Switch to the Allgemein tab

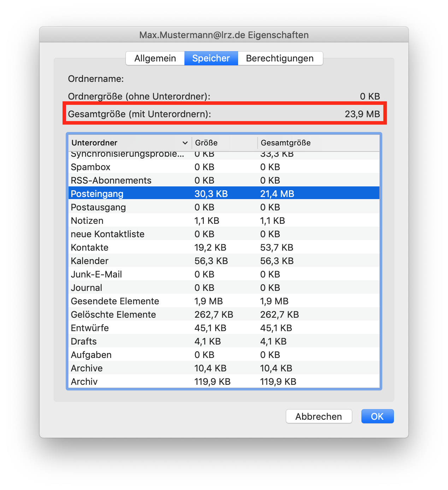[x=155, y=58]
